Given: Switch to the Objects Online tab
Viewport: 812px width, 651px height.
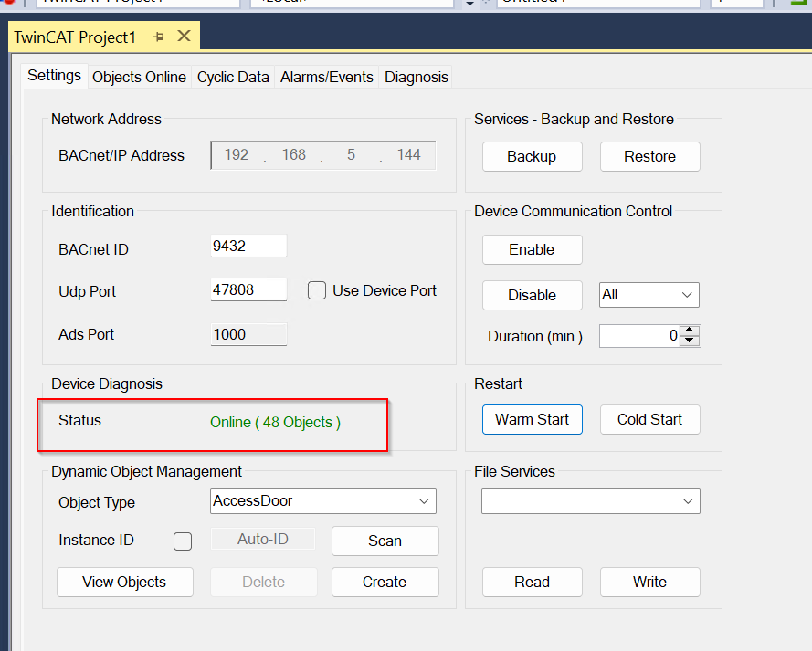Looking at the screenshot, I should pos(139,77).
